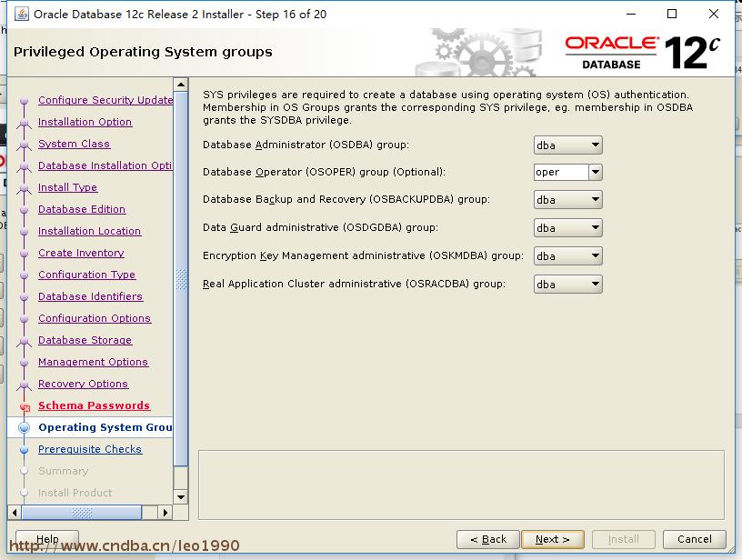Go to Prerequisite Checks step

coord(89,449)
